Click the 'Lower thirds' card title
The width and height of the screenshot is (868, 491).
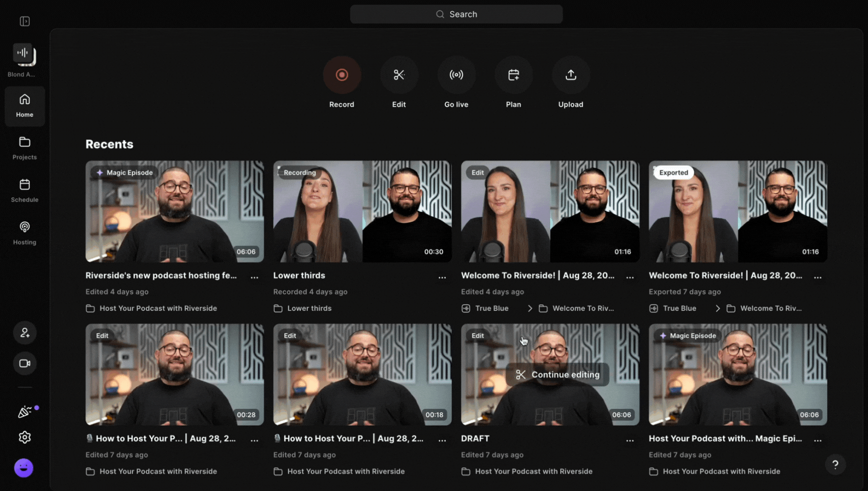coord(299,276)
